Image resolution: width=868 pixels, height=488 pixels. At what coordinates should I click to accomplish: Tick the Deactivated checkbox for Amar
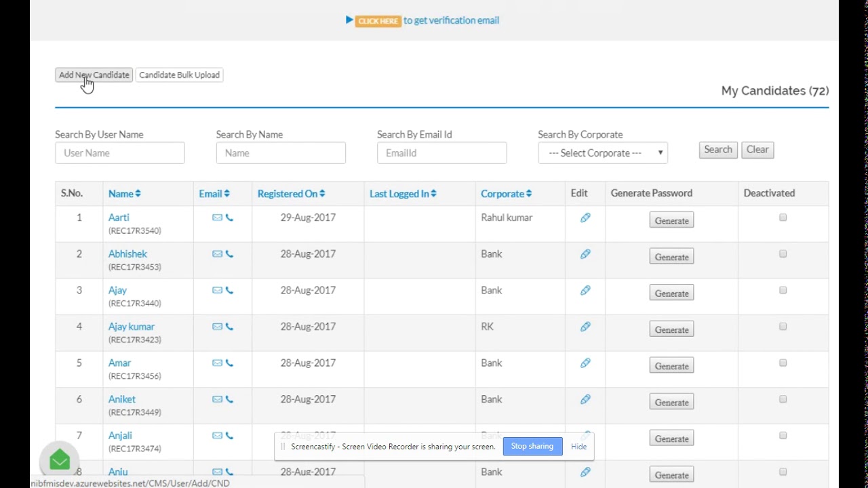pos(783,363)
